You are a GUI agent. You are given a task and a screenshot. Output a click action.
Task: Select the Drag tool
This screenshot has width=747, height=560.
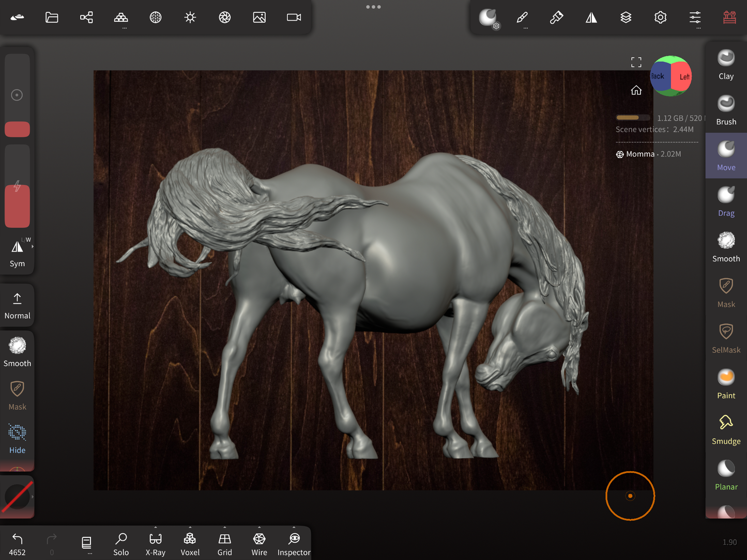click(726, 201)
